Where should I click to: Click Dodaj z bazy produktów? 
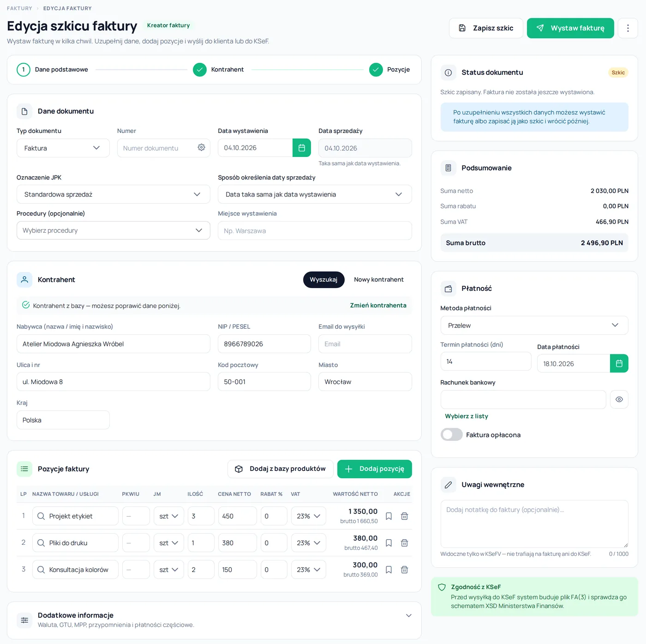coord(281,469)
